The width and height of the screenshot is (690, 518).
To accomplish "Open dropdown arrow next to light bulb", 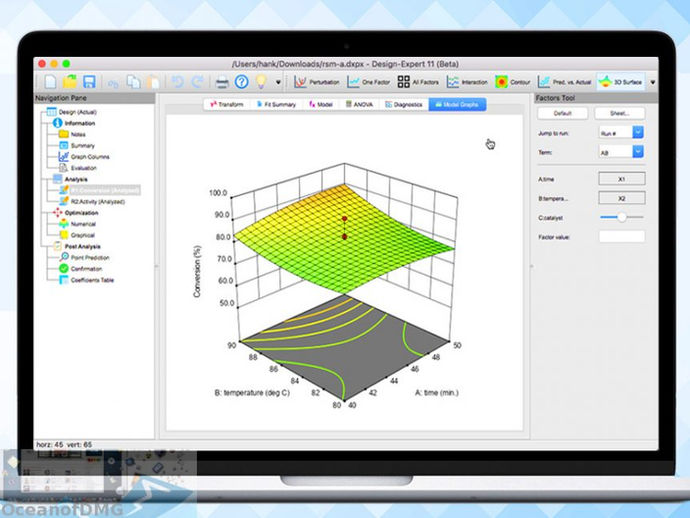I will coord(278,82).
